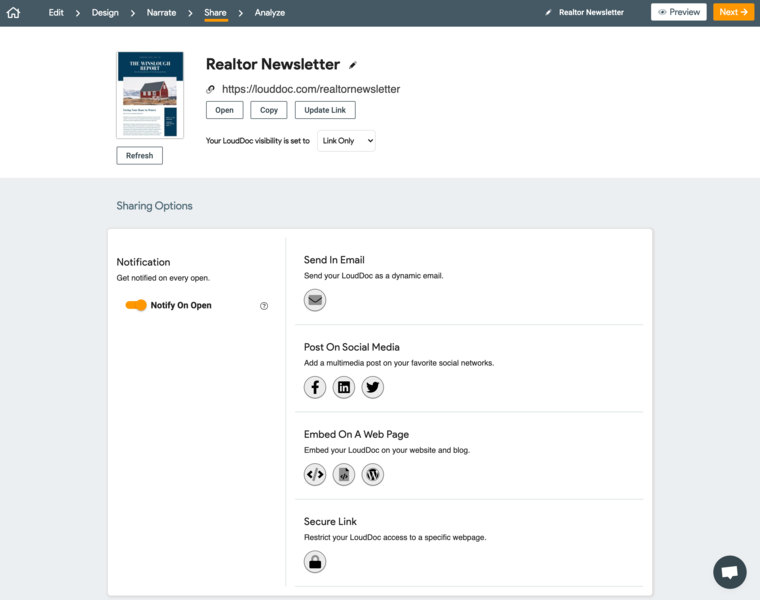Go to home via the house icon
The width and height of the screenshot is (760, 600).
[13, 13]
